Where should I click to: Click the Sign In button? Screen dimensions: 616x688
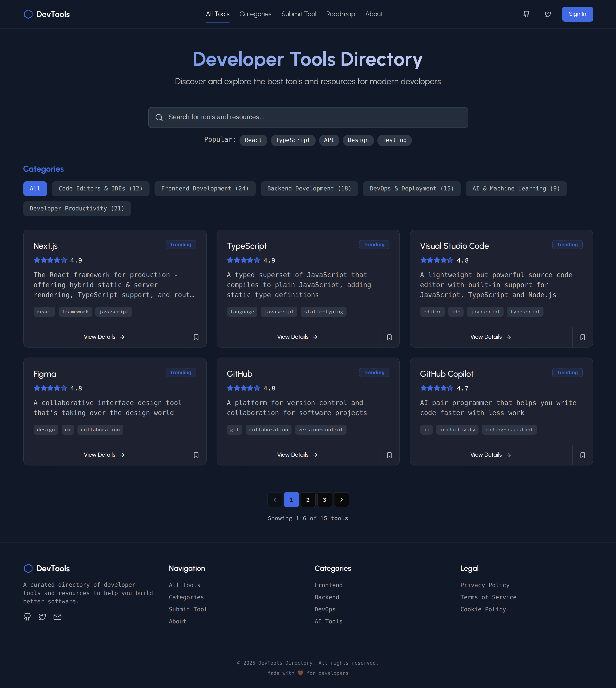click(x=577, y=14)
